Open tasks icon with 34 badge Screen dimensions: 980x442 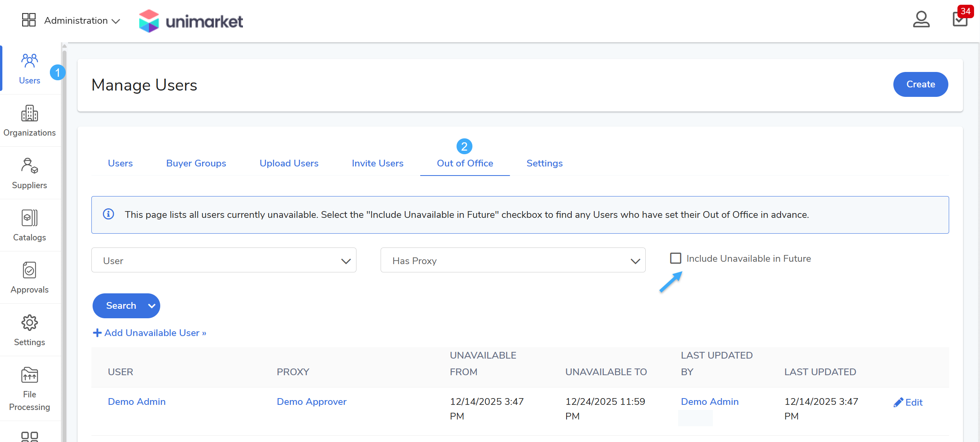pos(960,19)
